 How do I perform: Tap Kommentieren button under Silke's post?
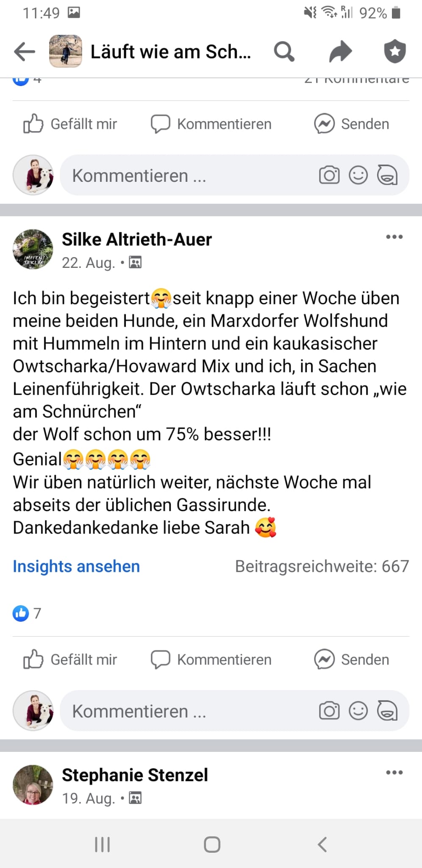click(211, 659)
